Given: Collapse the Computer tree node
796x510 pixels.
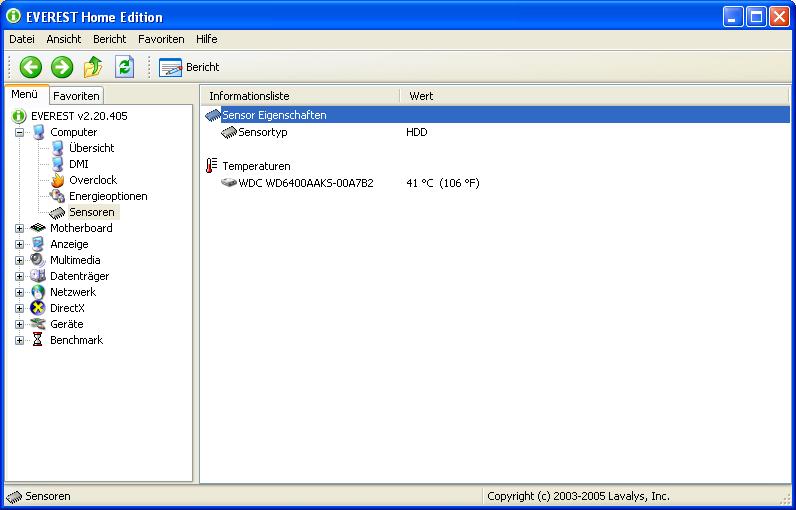Looking at the screenshot, I should [19, 132].
